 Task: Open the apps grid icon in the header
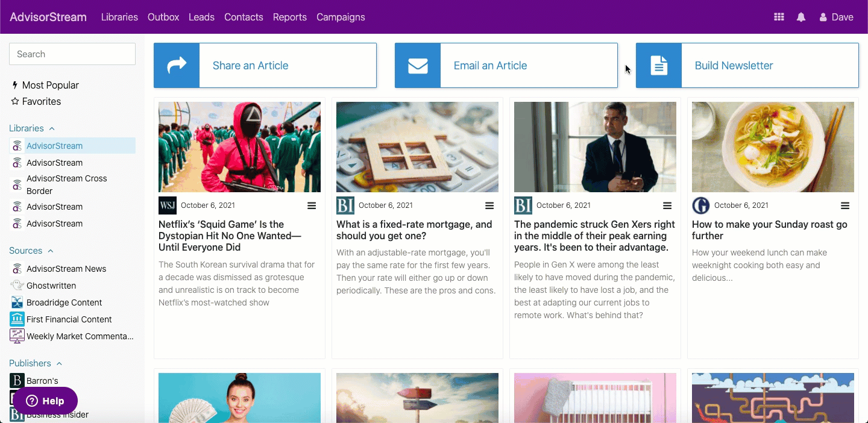coord(779,17)
